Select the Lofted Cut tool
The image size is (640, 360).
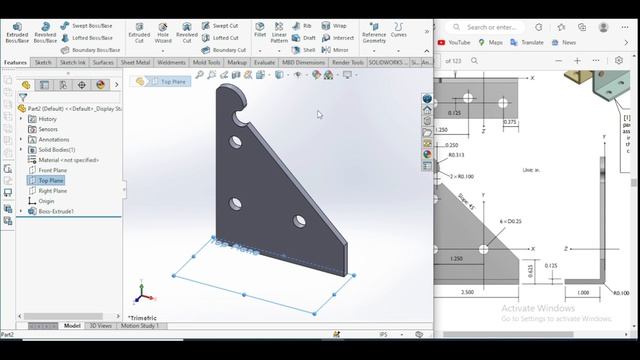coord(220,38)
